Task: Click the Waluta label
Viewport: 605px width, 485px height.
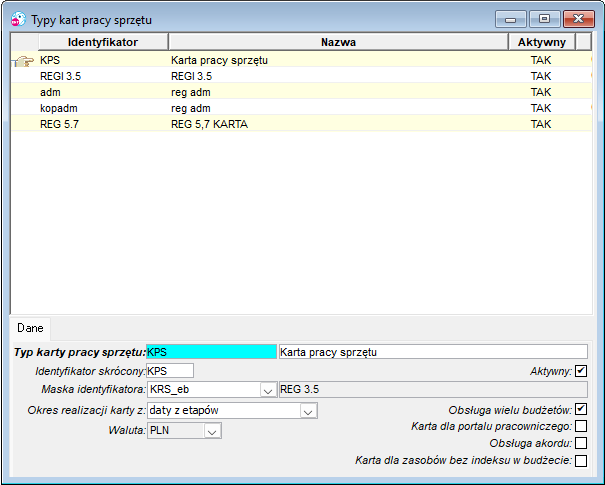Action: [127, 430]
